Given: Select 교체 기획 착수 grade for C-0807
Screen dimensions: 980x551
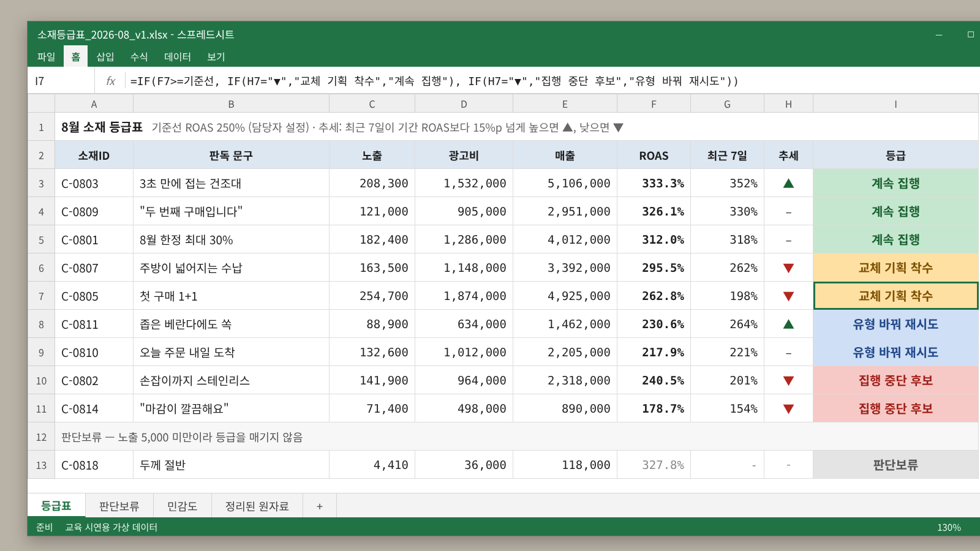Looking at the screenshot, I should 895,268.
